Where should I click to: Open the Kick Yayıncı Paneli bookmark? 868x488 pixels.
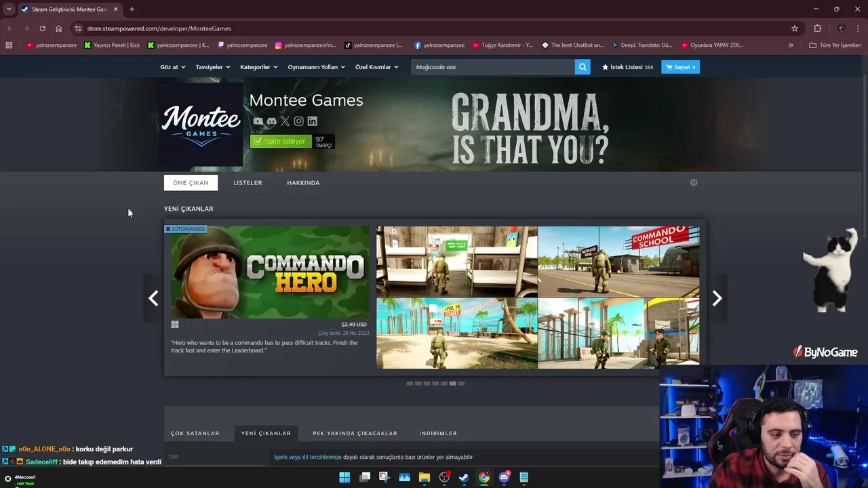click(112, 45)
